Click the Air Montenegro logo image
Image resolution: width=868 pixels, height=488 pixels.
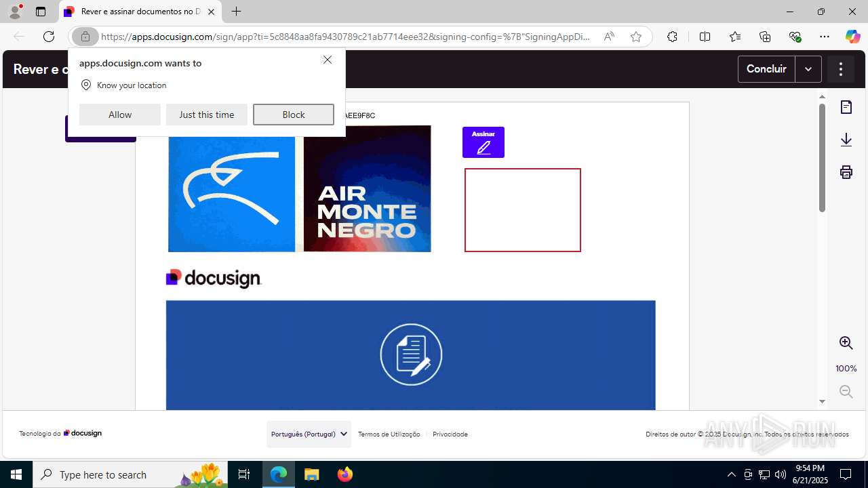300,188
